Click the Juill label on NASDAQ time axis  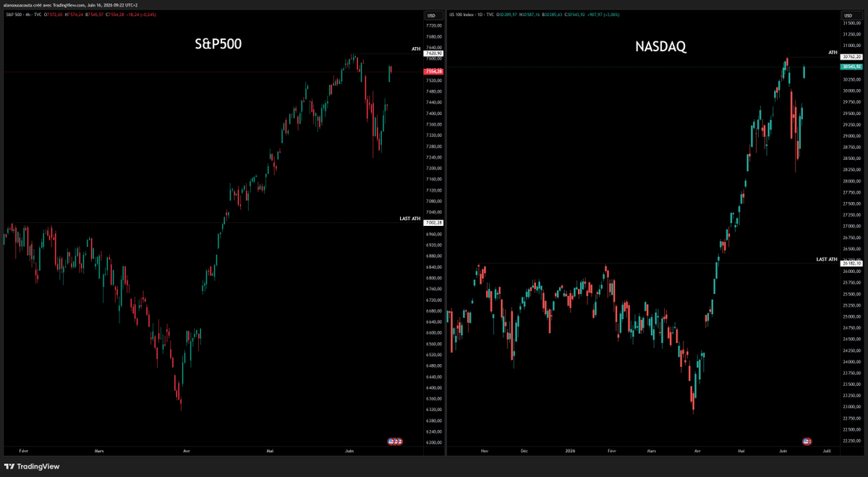click(827, 449)
